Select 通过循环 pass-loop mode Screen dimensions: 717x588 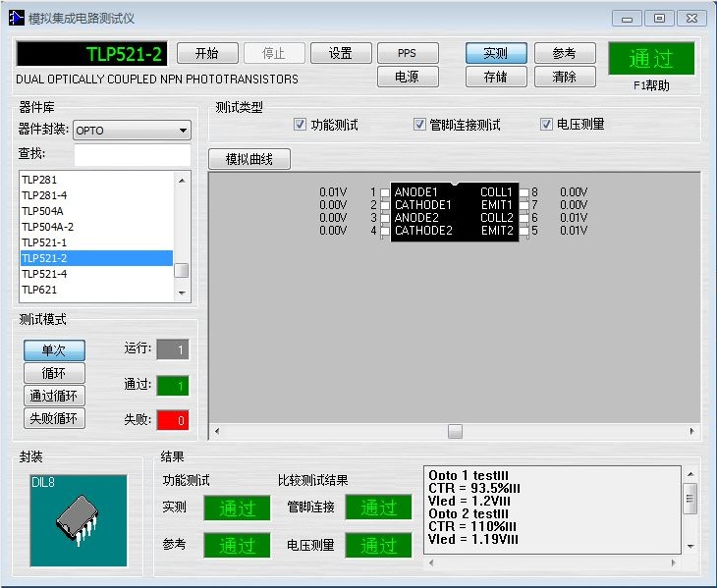[x=54, y=396]
